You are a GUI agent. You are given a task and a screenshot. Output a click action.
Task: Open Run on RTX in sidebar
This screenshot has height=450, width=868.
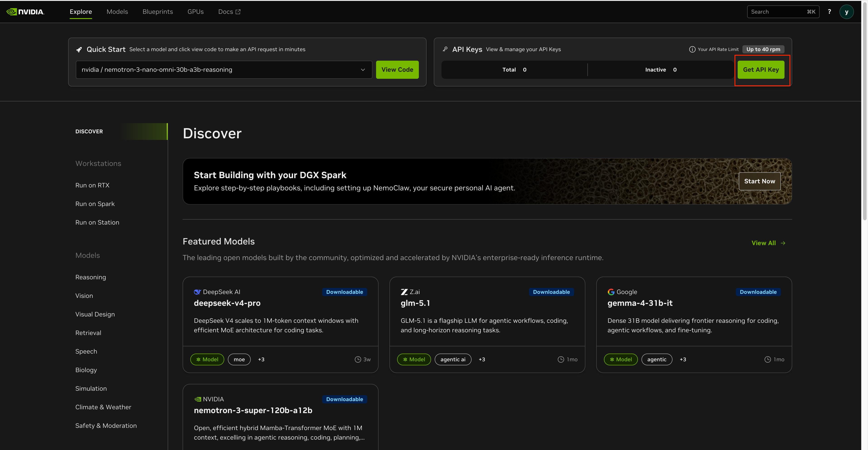(x=92, y=185)
